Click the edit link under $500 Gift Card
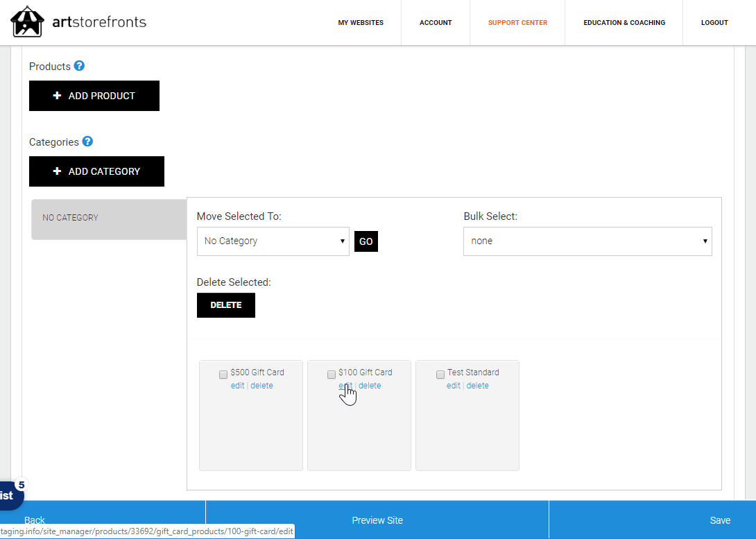Viewport: 756px width, 539px height. click(237, 386)
